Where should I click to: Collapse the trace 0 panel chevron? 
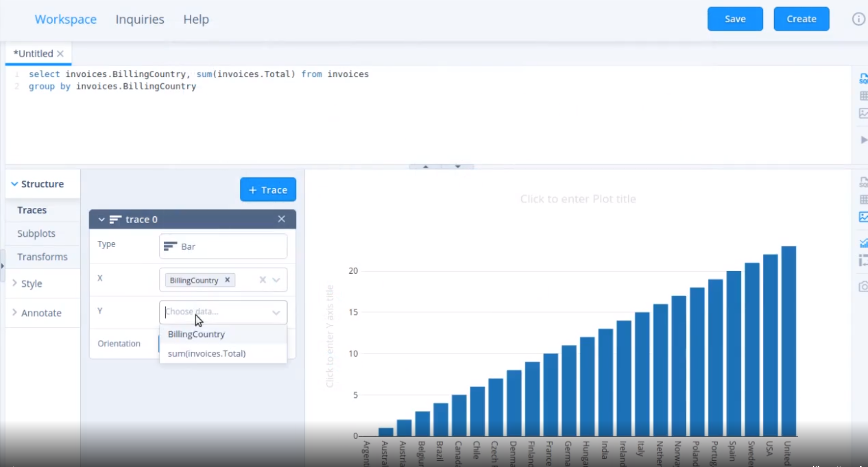(102, 219)
